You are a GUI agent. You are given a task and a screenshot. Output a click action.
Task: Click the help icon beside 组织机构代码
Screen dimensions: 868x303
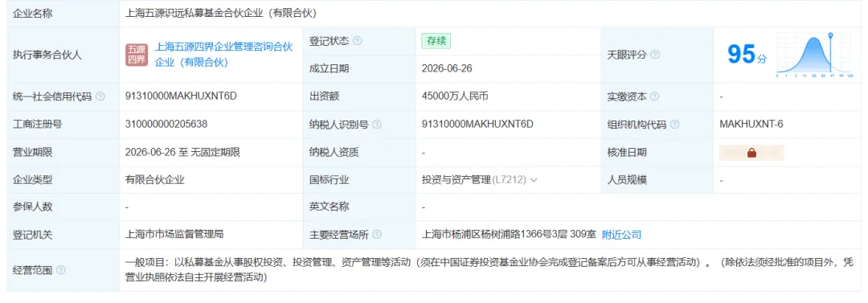675,124
